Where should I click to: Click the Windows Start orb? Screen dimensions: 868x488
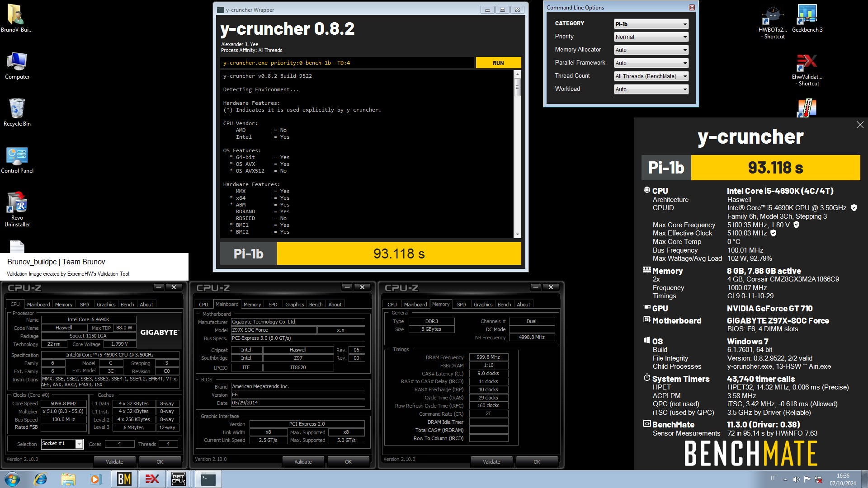point(12,479)
